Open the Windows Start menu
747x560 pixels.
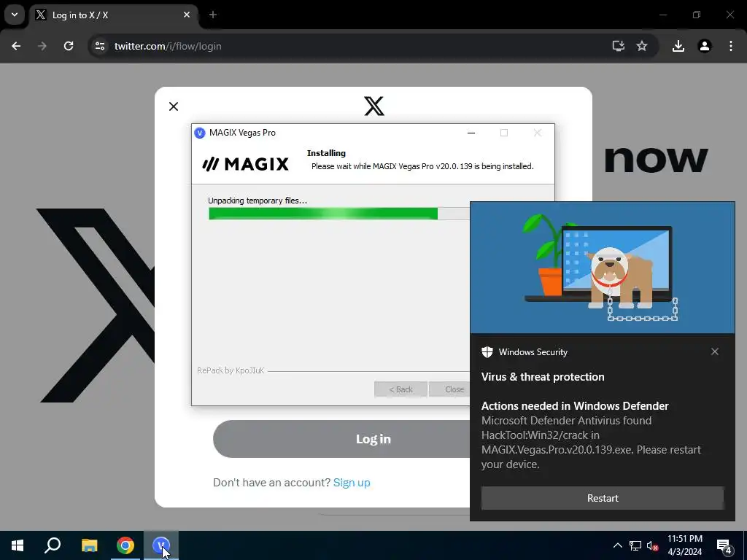tap(18, 545)
